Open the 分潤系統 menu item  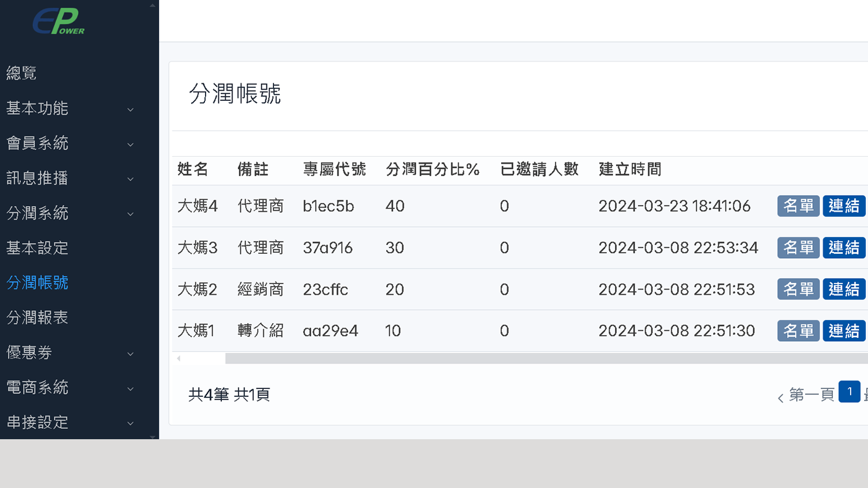click(37, 213)
